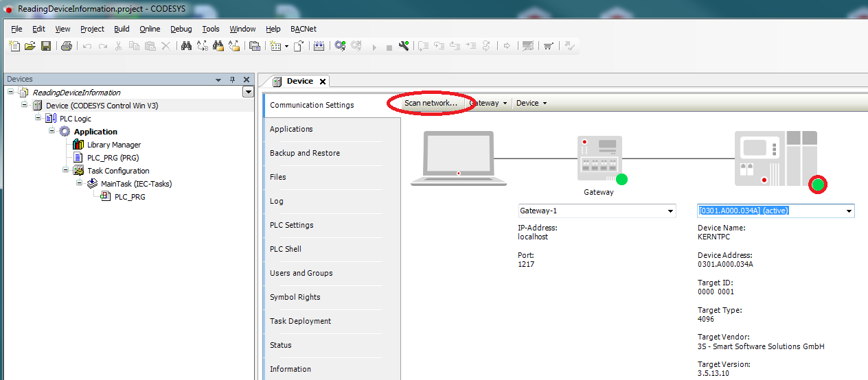Switch to the PLC Settings tab

(291, 225)
